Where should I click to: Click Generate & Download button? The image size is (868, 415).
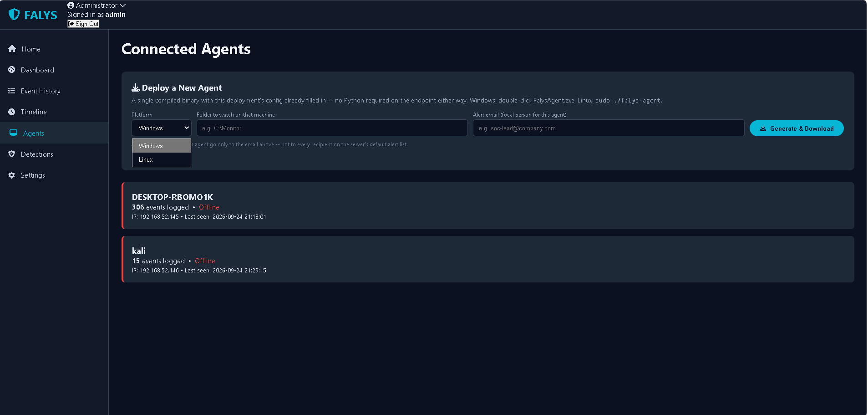[x=797, y=128]
